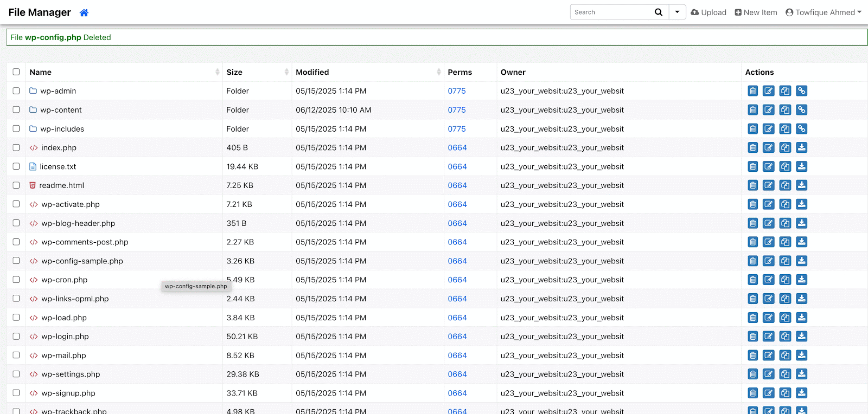
Task: Sort by Modified column arrows
Action: [438, 72]
